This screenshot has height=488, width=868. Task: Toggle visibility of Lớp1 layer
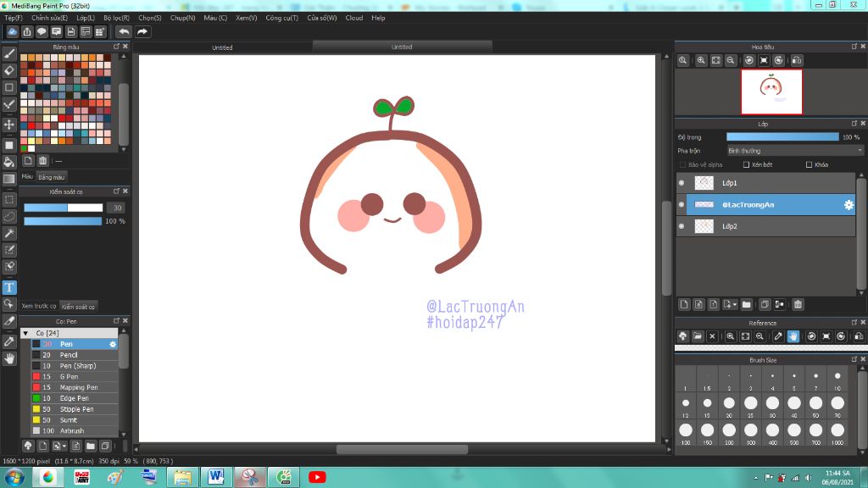[x=682, y=183]
